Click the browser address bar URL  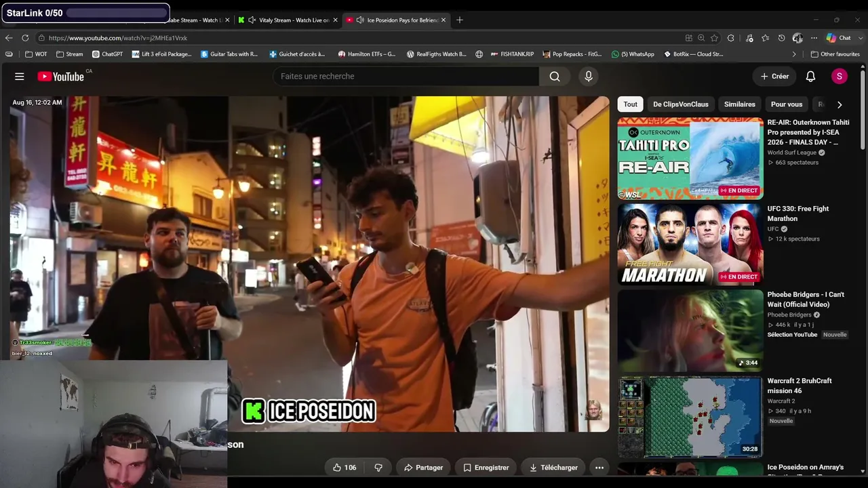click(118, 38)
